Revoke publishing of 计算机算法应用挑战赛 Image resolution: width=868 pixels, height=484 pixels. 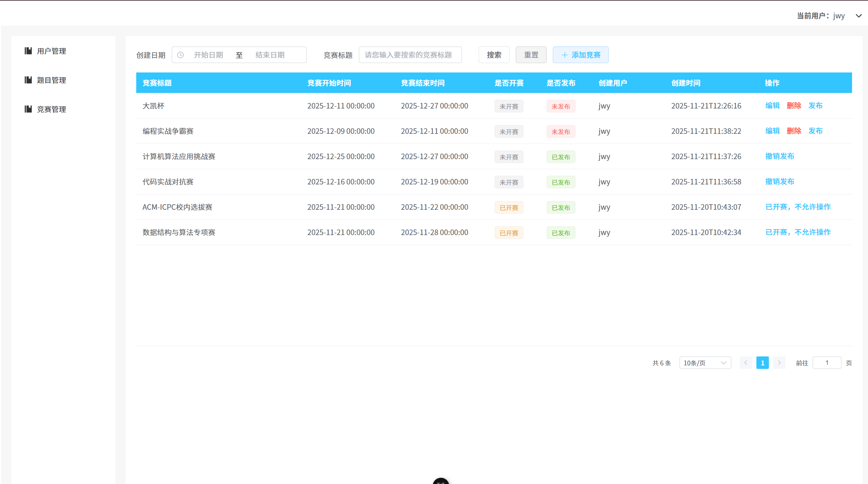[780, 156]
